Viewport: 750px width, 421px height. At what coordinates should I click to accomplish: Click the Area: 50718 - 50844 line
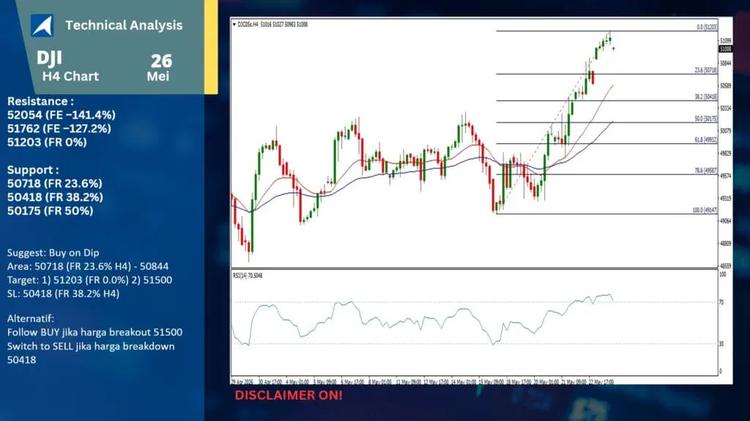[88, 266]
